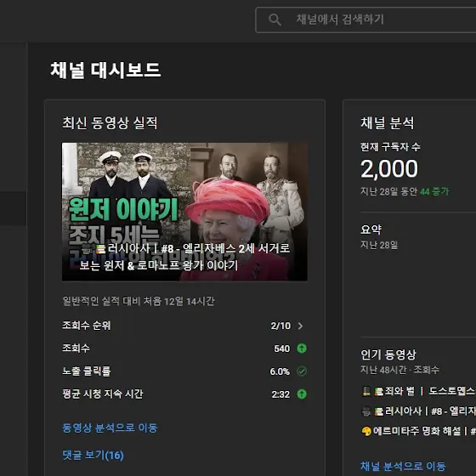Open the latest video thumbnail 원저 이야기
This screenshot has width=476, height=476.
click(x=184, y=212)
